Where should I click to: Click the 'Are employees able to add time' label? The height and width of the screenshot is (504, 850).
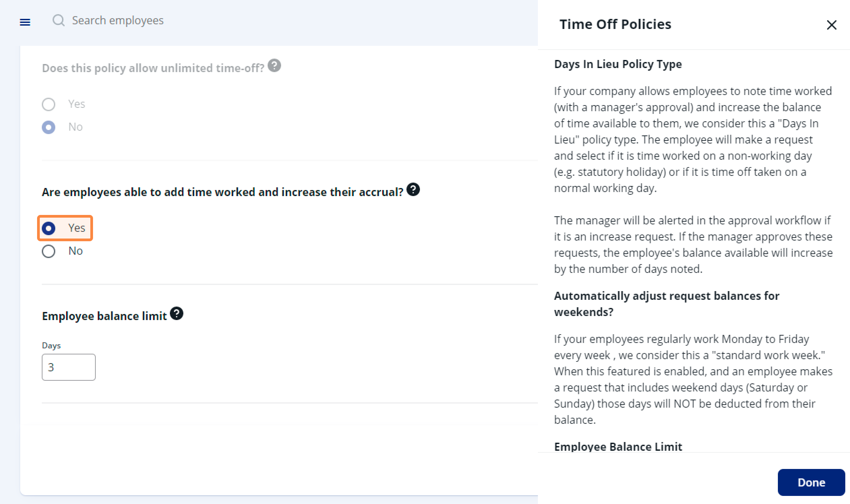222,192
